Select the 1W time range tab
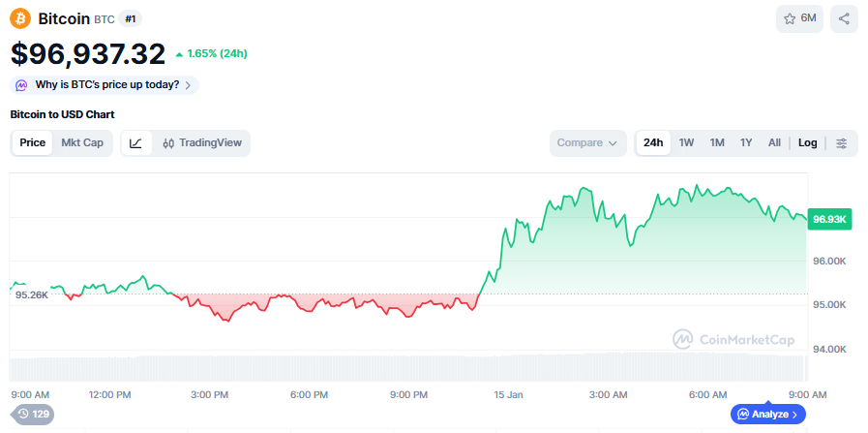This screenshot has width=868, height=433. pos(686,143)
